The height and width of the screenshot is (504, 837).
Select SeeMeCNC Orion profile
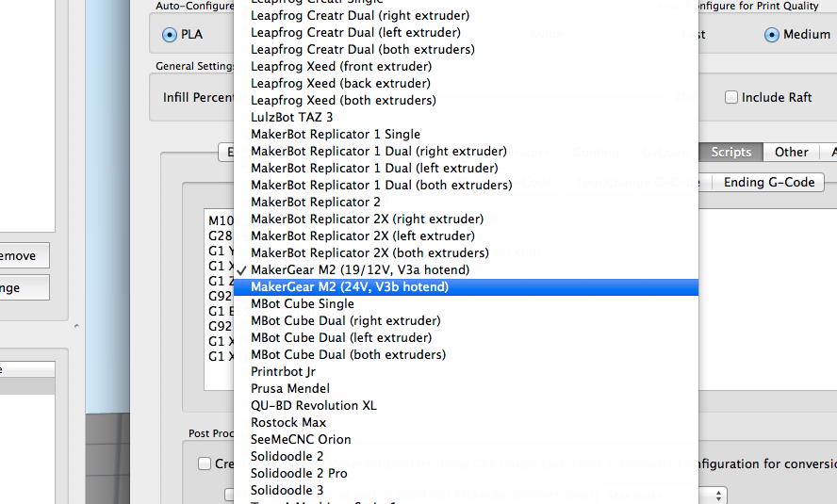point(300,439)
